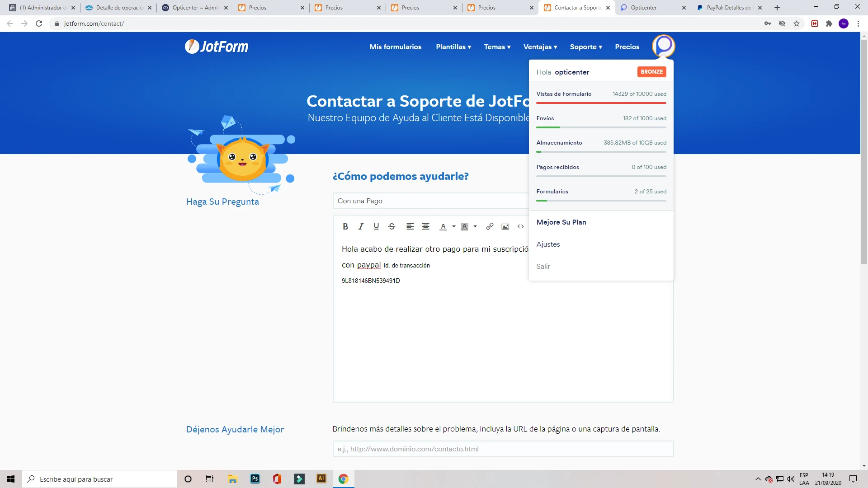Screen dimensions: 868x488
Task: Open Ajustes from the account menu
Action: click(x=548, y=244)
